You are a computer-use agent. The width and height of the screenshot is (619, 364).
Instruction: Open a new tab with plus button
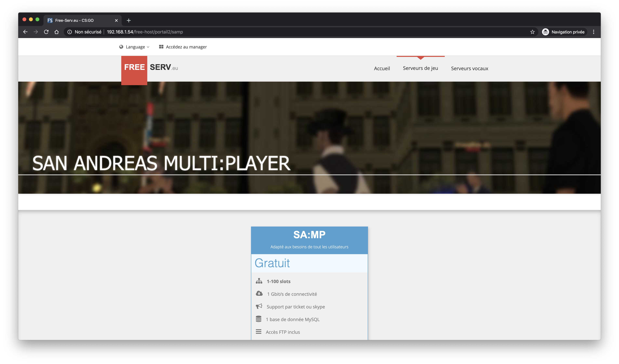click(129, 20)
